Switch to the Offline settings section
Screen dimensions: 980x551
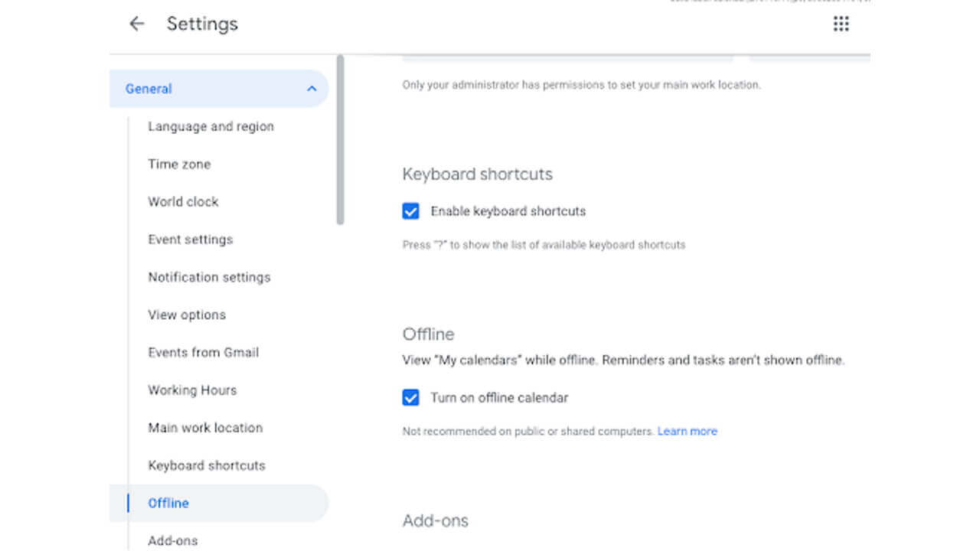(x=168, y=503)
